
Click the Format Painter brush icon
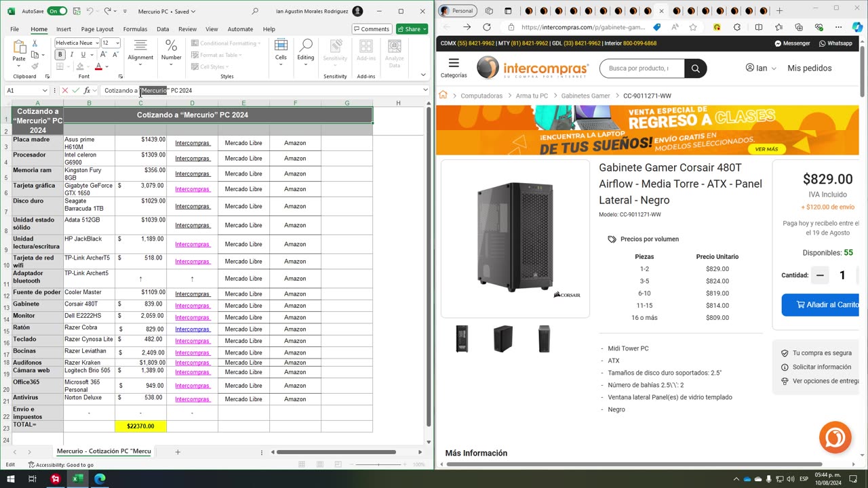coord(35,66)
